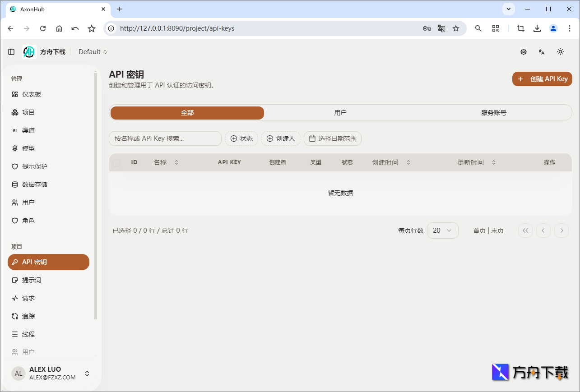Screen dimensions: 580x392
Task: Open the language switcher icon
Action: coord(541,52)
